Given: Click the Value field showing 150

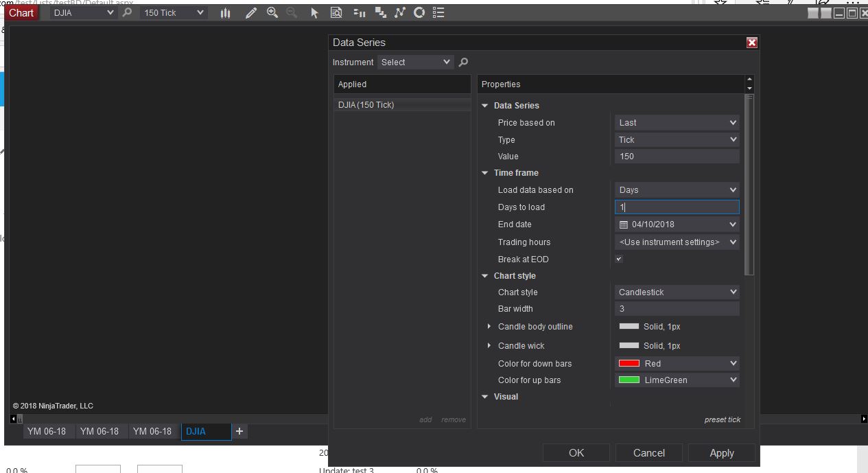Looking at the screenshot, I should click(677, 157).
